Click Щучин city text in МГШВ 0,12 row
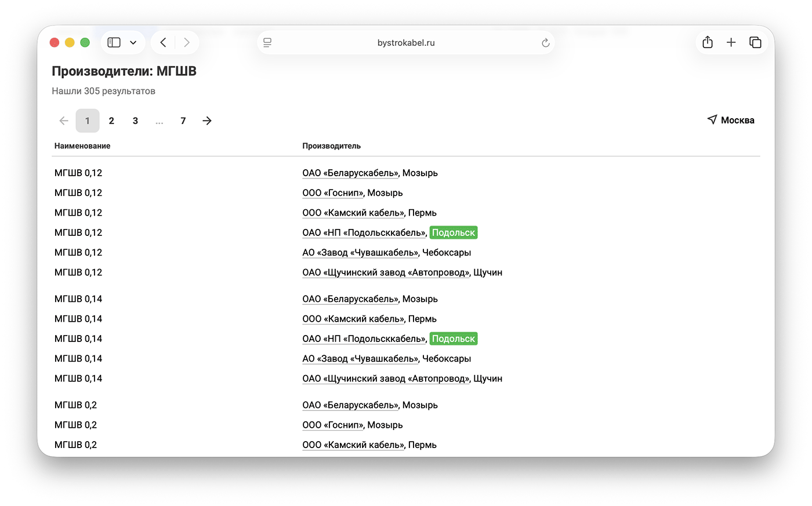This screenshot has height=506, width=812. click(x=488, y=272)
